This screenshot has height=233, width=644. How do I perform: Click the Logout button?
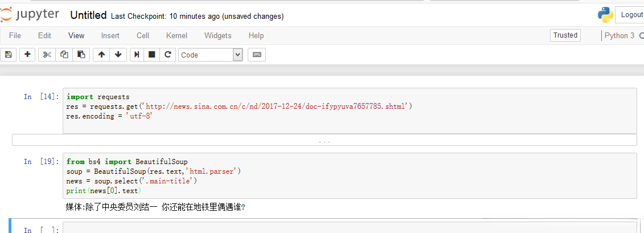tap(631, 15)
